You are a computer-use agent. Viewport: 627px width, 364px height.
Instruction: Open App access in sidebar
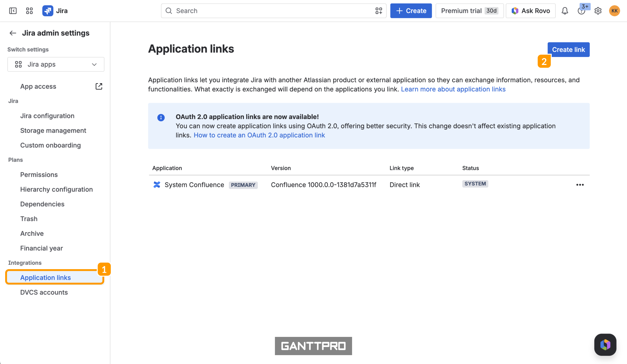[x=38, y=86]
